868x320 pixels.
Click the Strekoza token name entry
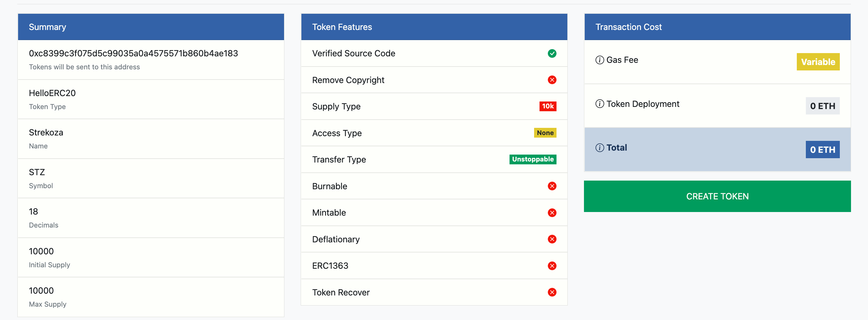46,133
